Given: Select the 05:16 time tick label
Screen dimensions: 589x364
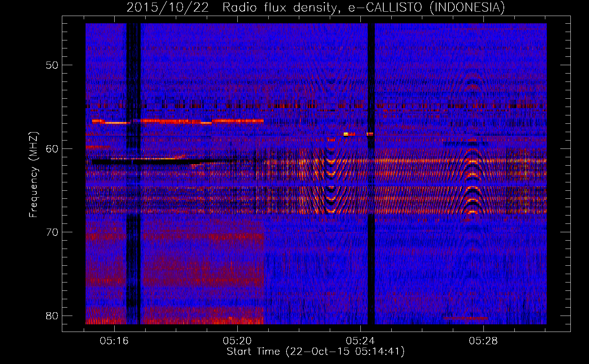Looking at the screenshot, I should (x=114, y=341).
